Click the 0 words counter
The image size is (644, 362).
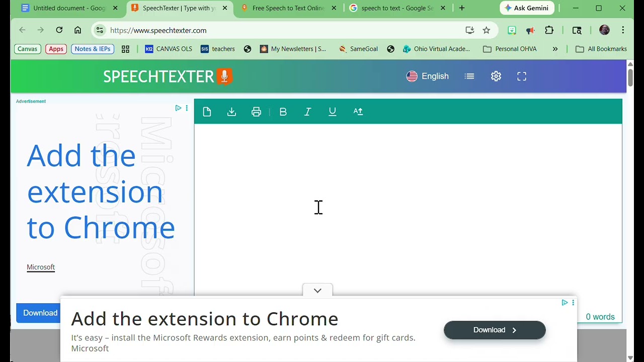[600, 317]
